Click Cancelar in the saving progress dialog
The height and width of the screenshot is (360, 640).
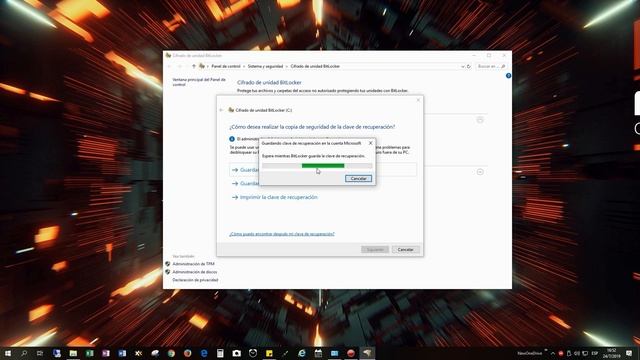(x=358, y=179)
